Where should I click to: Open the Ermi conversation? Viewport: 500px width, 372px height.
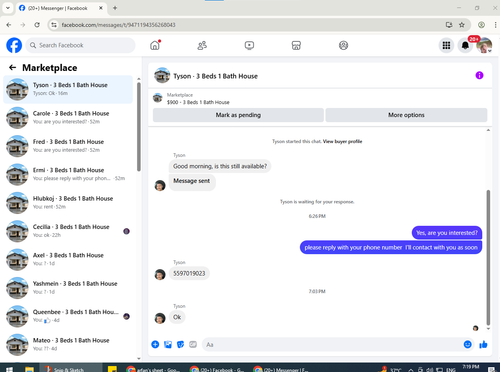click(68, 174)
